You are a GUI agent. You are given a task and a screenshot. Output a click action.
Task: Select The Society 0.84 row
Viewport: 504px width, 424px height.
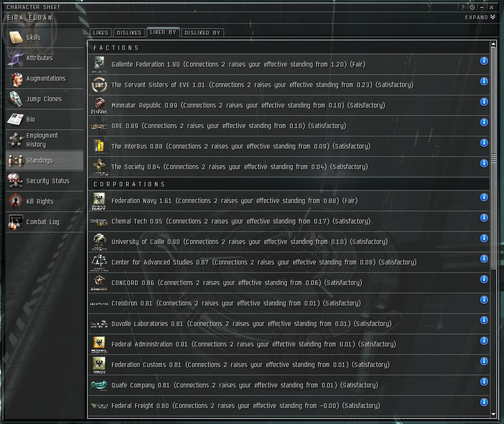point(289,167)
